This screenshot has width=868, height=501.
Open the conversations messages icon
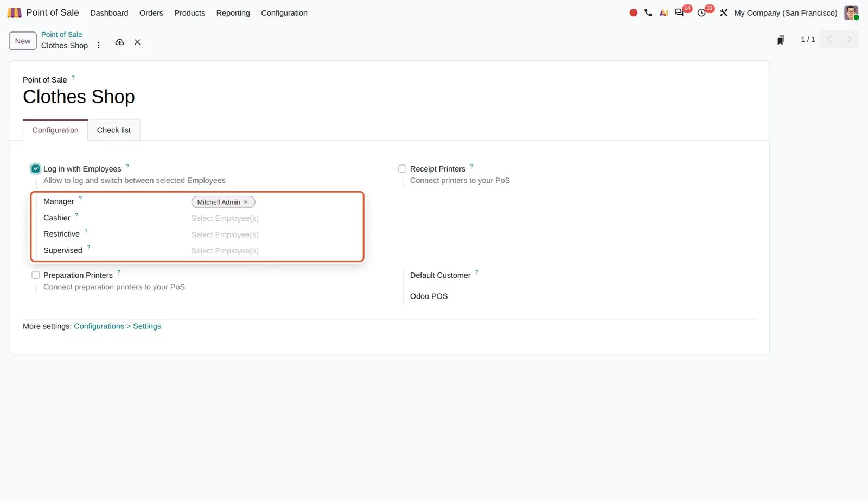coord(679,12)
